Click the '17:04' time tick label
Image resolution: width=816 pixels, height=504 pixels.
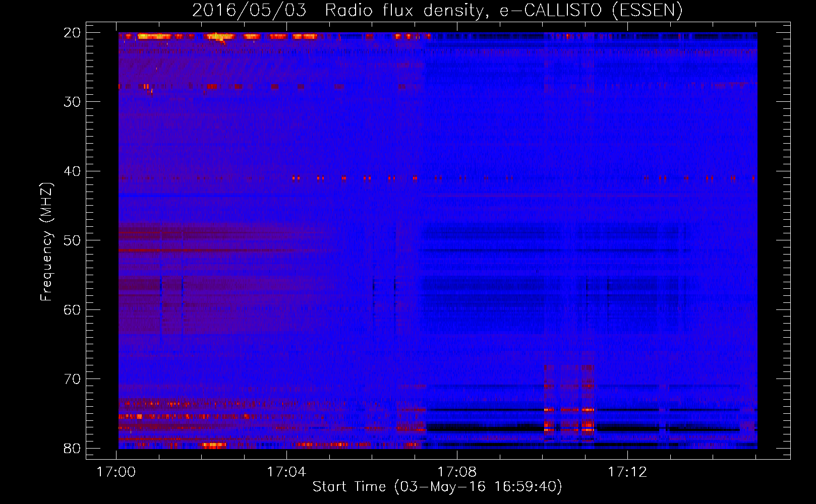click(x=286, y=472)
